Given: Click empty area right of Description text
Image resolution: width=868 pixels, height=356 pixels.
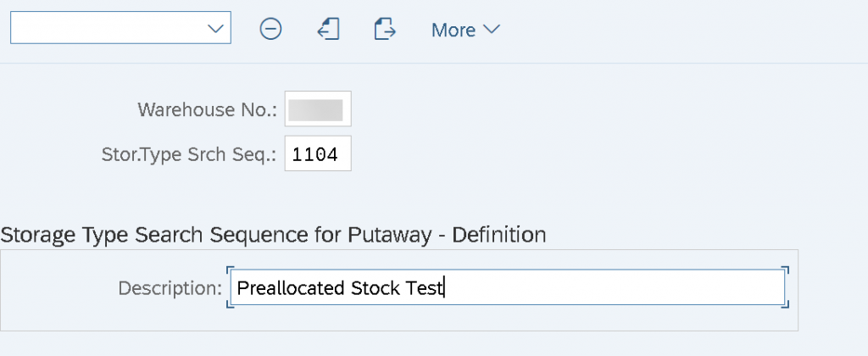Looking at the screenshot, I should pyautogui.click(x=615, y=287).
